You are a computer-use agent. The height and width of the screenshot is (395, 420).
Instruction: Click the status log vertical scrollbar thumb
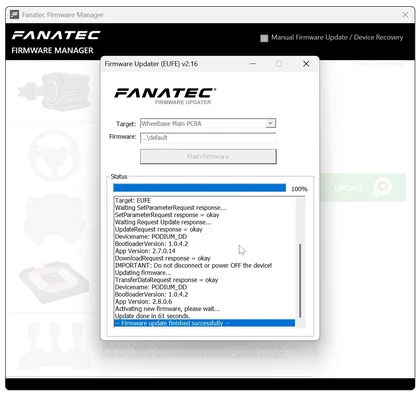click(300, 281)
